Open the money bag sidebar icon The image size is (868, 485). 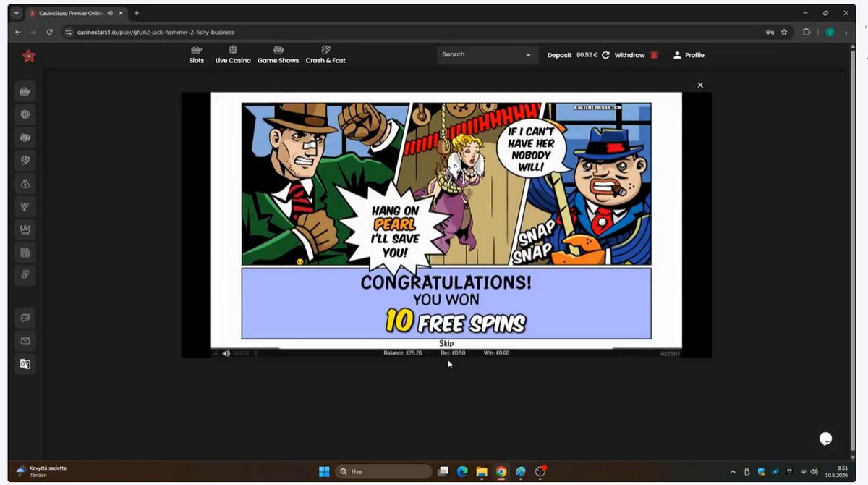[25, 184]
